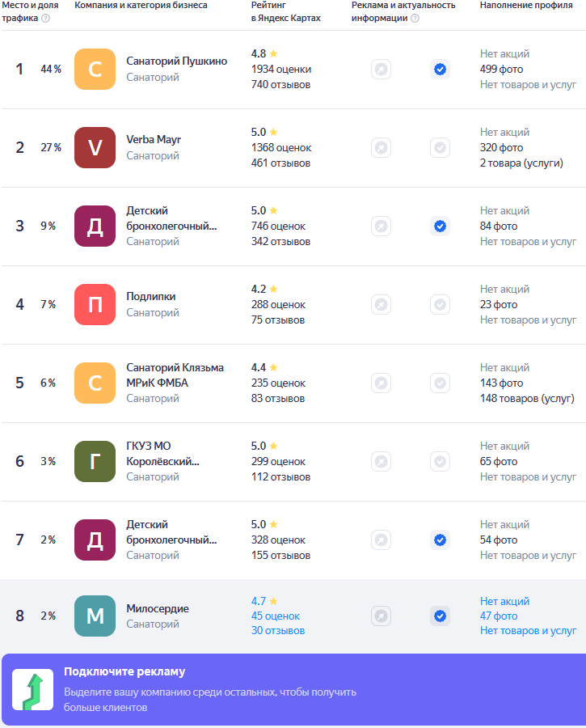The width and height of the screenshot is (586, 728).
Task: Click the ad icon for Санаторий Пушкино
Action: point(381,70)
